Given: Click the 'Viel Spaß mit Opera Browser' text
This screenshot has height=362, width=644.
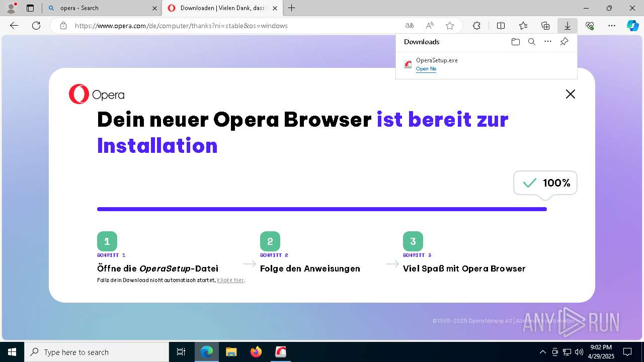Looking at the screenshot, I should (464, 268).
